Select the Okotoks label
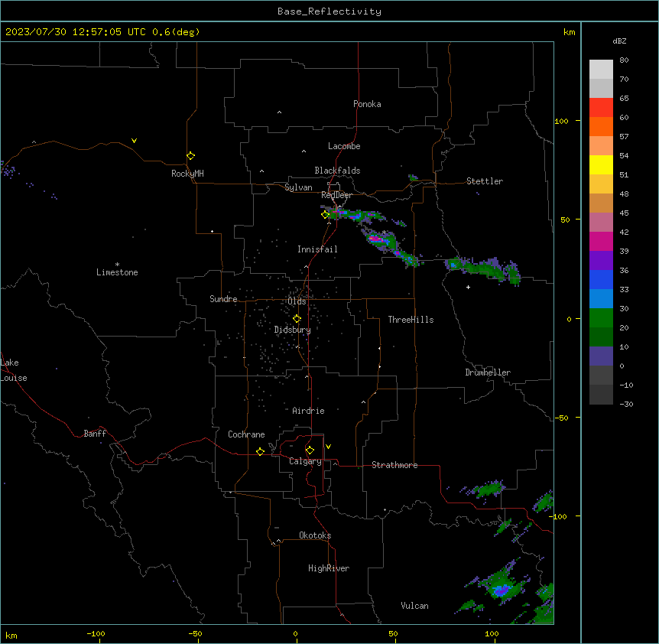 pyautogui.click(x=315, y=535)
